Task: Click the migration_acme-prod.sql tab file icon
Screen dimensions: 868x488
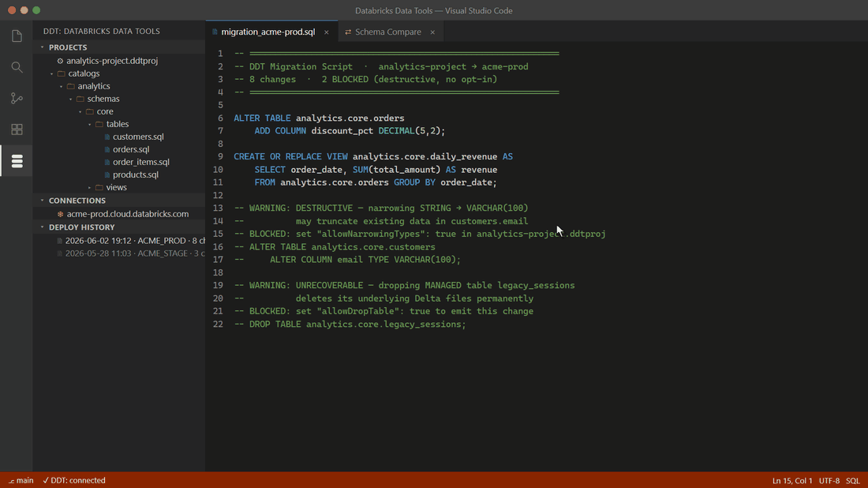Action: pos(215,32)
